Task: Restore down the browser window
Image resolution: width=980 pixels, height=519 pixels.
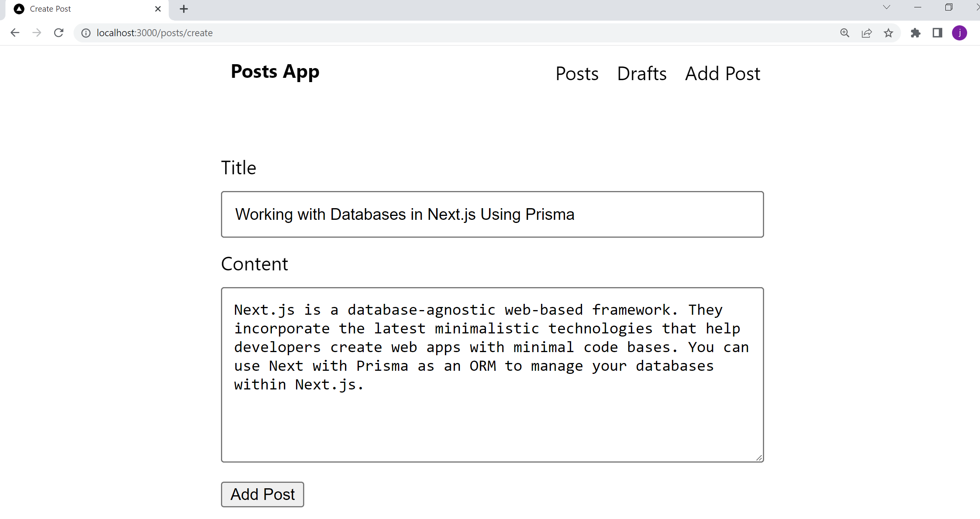Action: (949, 7)
